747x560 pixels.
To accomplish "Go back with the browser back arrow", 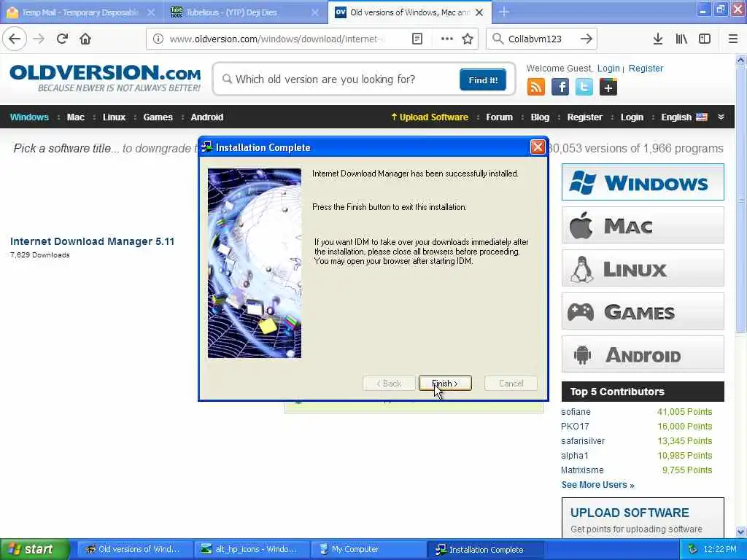I will (15, 39).
